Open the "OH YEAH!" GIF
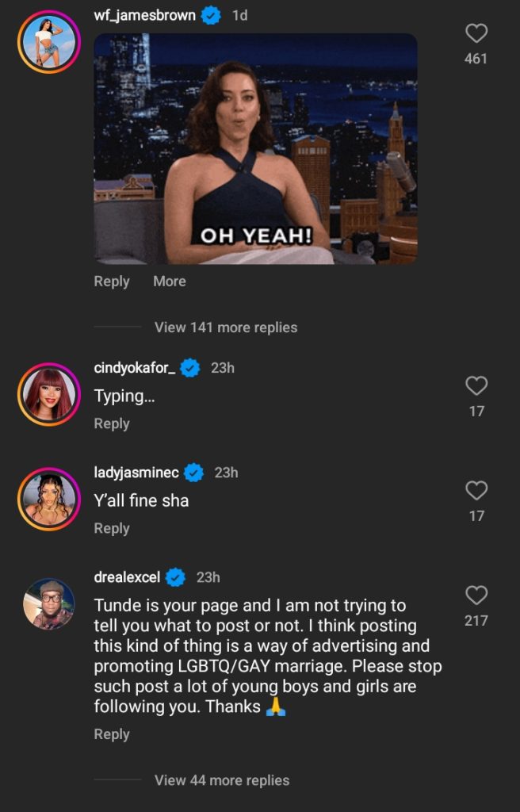520x812 pixels. (255, 148)
